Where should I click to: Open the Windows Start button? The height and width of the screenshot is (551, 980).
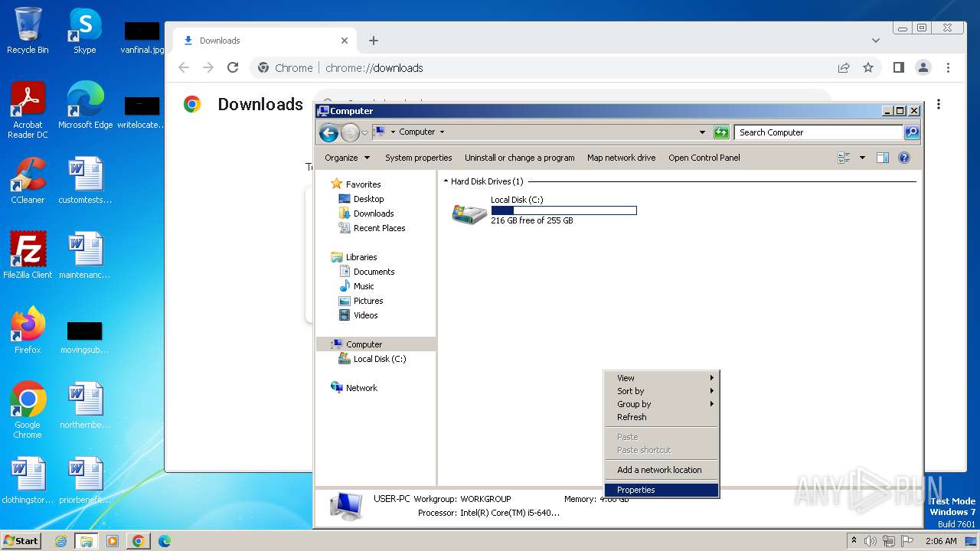pyautogui.click(x=21, y=540)
